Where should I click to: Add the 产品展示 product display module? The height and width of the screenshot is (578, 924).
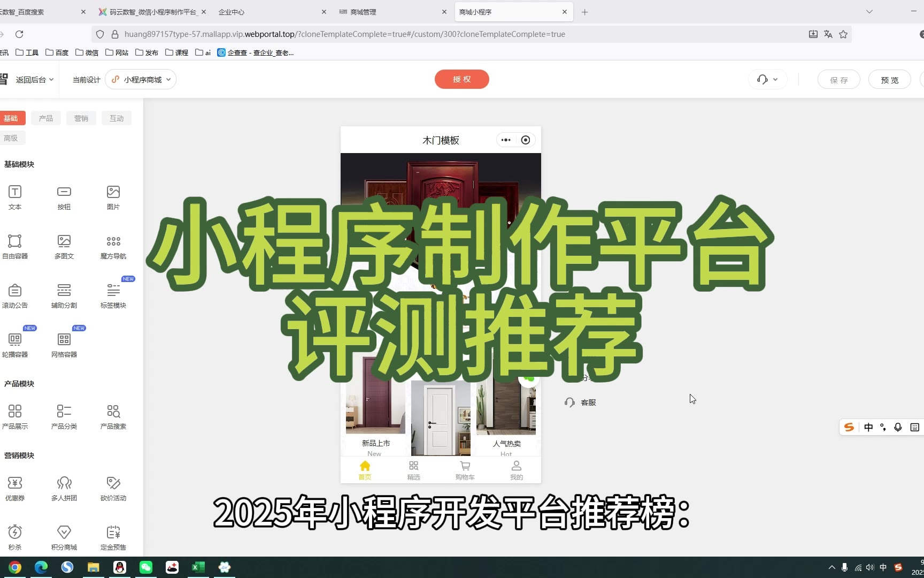(15, 416)
